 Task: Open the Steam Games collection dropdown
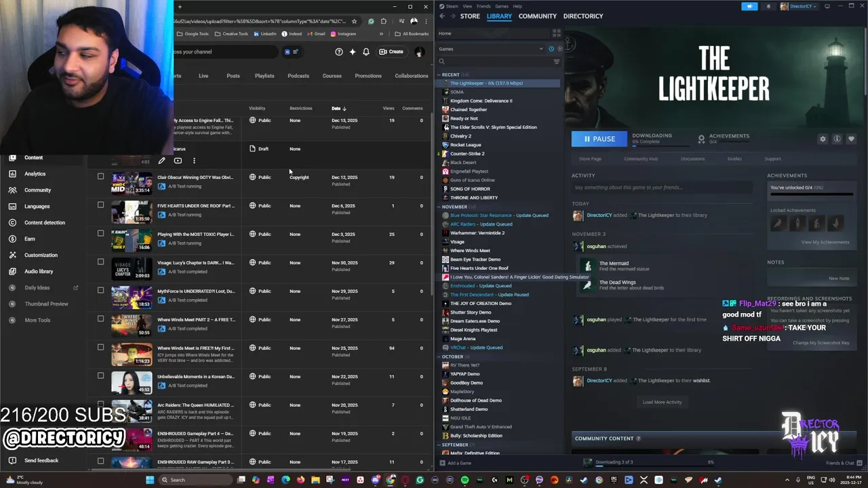pyautogui.click(x=491, y=49)
